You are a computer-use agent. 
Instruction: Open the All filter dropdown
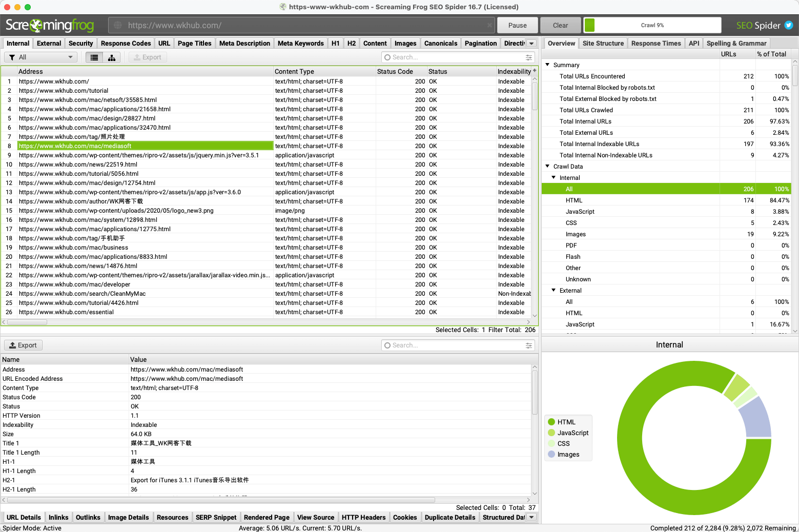pyautogui.click(x=41, y=57)
